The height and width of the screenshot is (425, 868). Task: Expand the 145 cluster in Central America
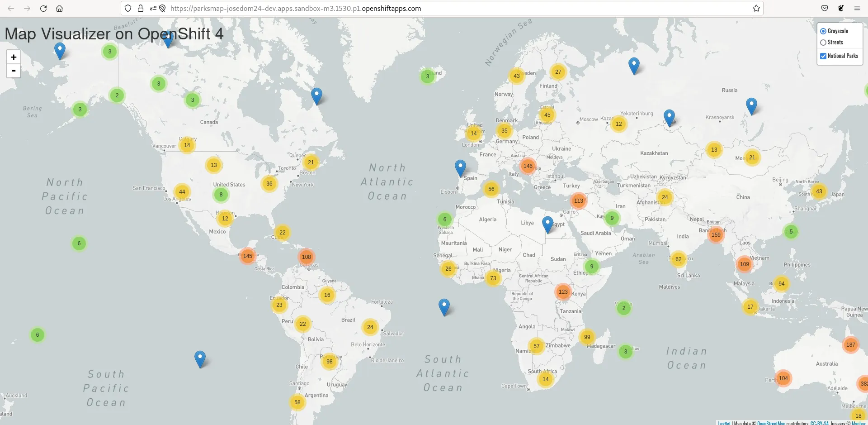pos(247,256)
